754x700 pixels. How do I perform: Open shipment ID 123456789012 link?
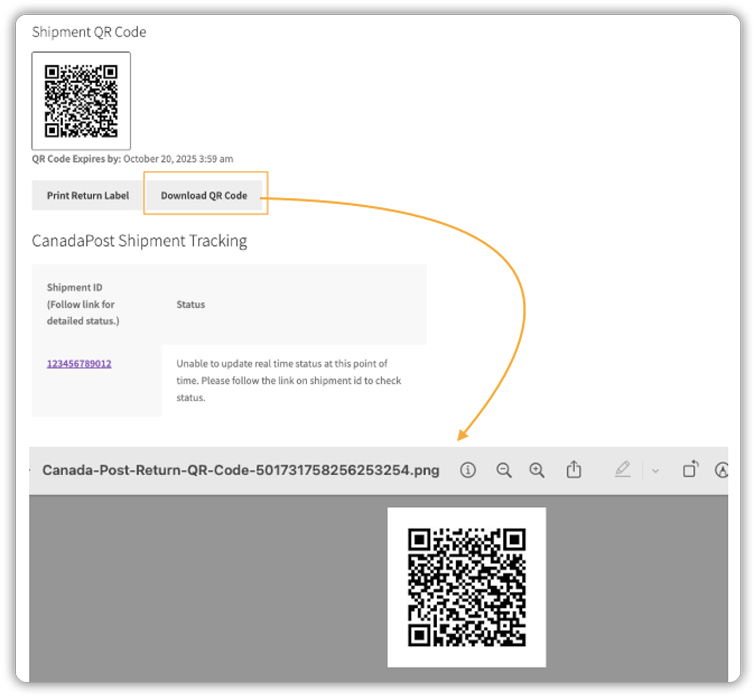click(79, 364)
